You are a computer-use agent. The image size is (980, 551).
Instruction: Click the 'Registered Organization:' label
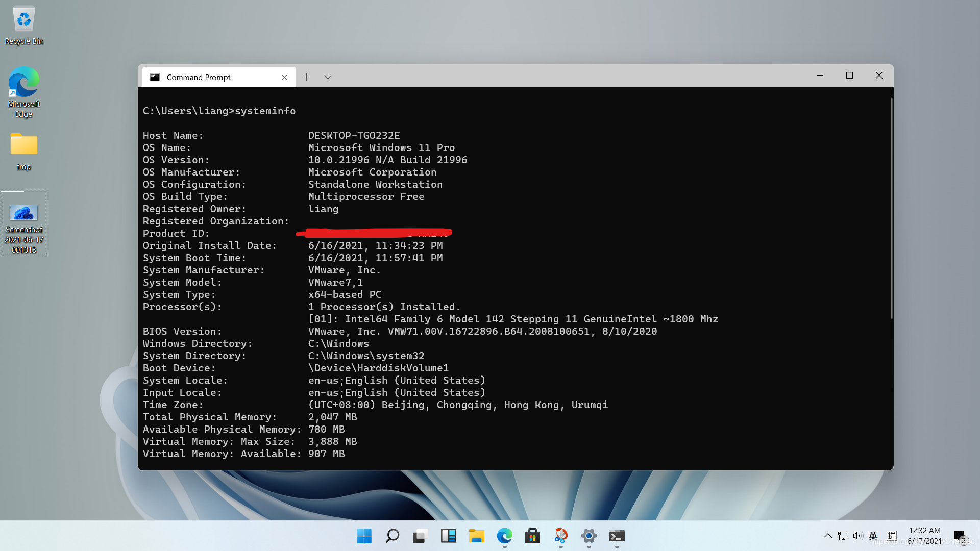pos(216,221)
